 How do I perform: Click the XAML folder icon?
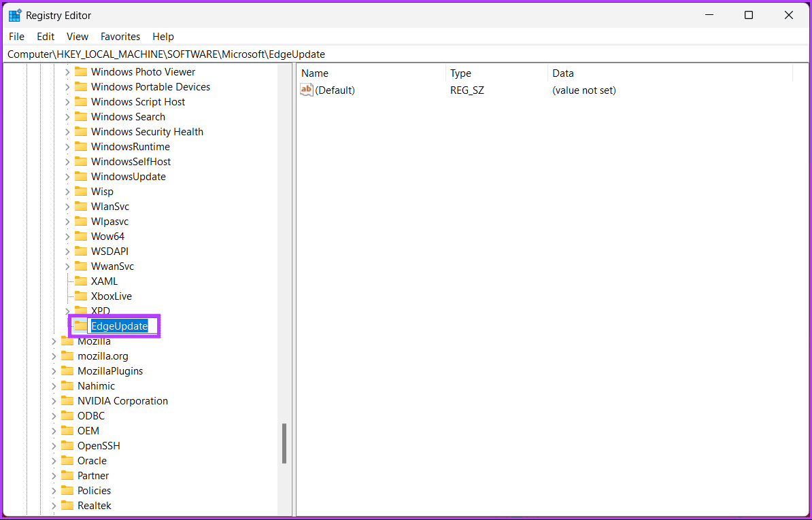pyautogui.click(x=81, y=281)
